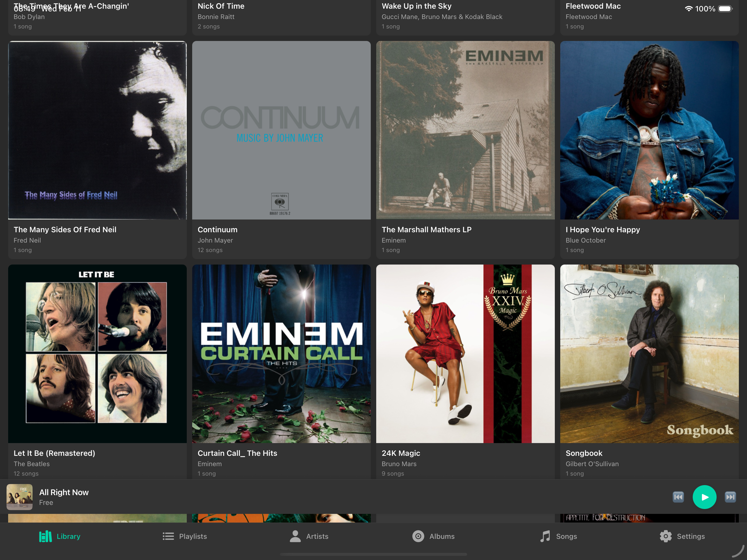Tap the Fred Neil artist name

tap(27, 240)
